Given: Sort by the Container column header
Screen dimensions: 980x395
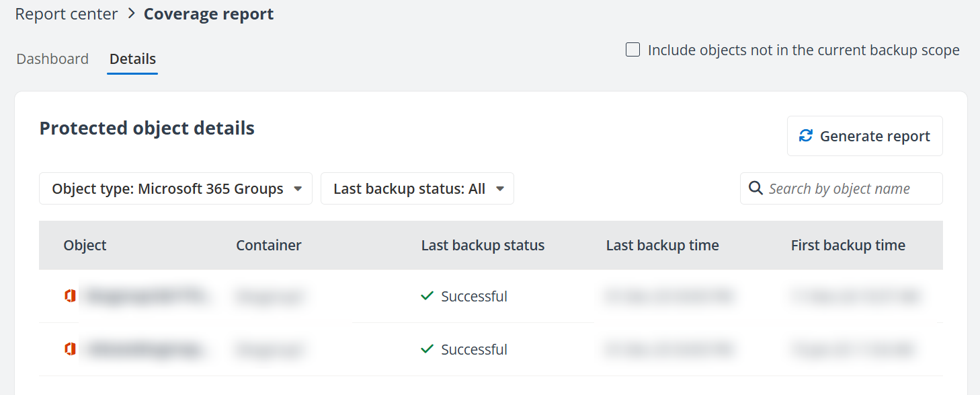Looking at the screenshot, I should click(x=269, y=245).
